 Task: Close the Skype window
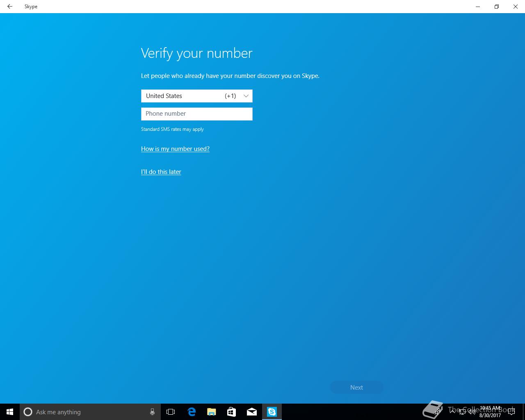[x=516, y=7]
